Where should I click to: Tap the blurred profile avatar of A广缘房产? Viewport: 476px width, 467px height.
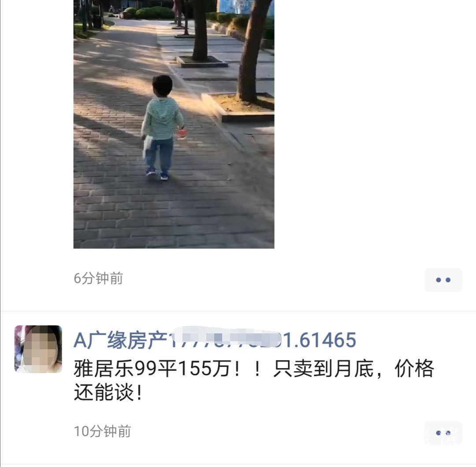click(x=38, y=349)
